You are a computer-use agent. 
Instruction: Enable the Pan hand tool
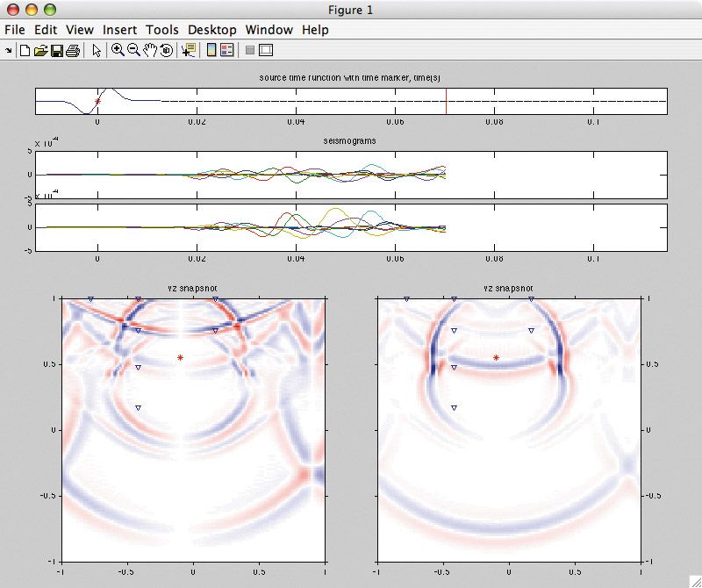point(149,50)
